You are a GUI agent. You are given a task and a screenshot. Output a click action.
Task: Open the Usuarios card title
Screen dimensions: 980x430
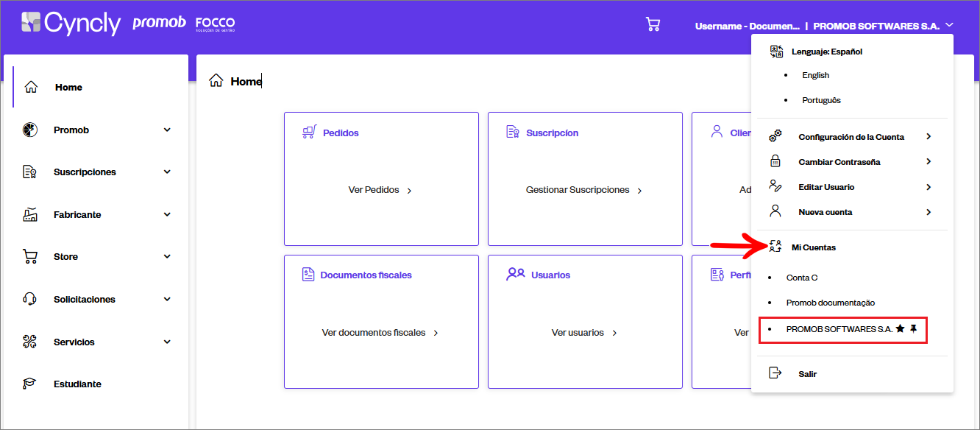point(551,275)
